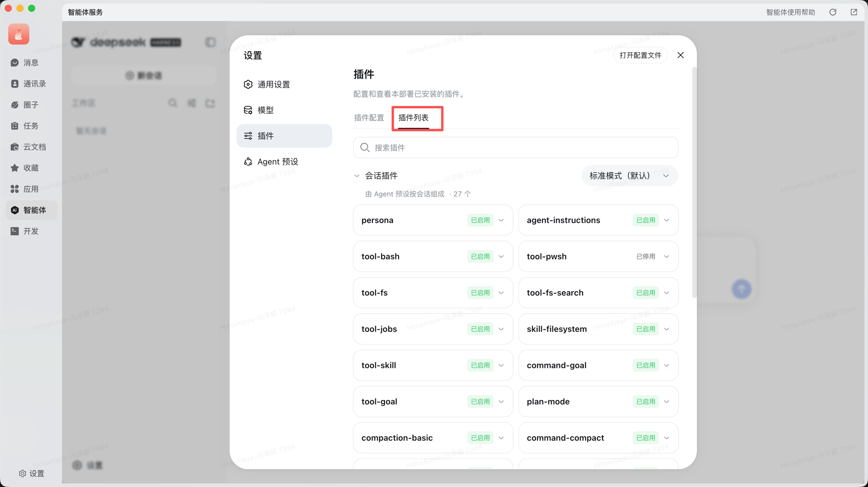Click 已启用 status on tool-jobs
The height and width of the screenshot is (487, 868).
pyautogui.click(x=480, y=329)
